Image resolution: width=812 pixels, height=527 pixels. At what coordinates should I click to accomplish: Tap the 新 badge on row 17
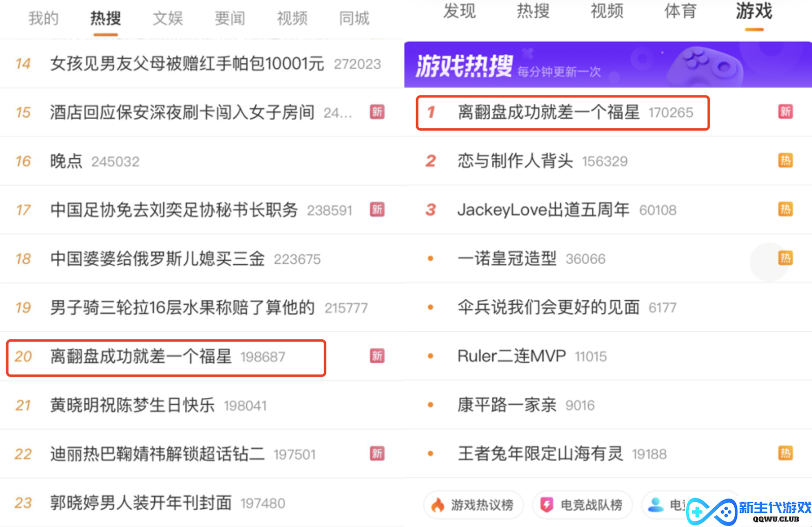(377, 209)
